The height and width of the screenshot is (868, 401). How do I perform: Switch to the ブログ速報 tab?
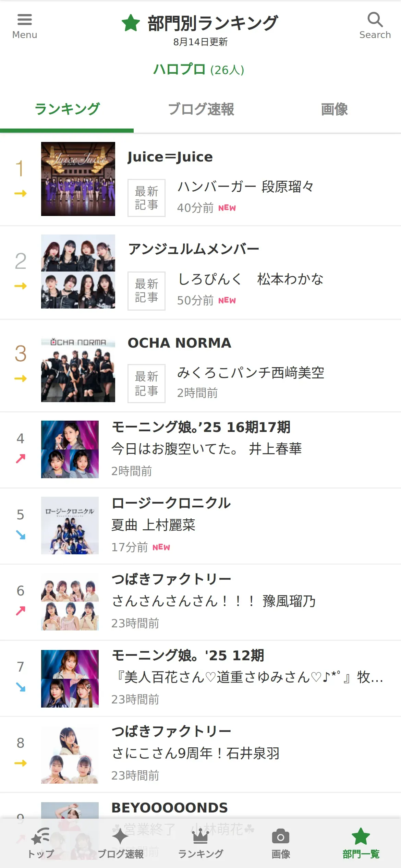(201, 110)
